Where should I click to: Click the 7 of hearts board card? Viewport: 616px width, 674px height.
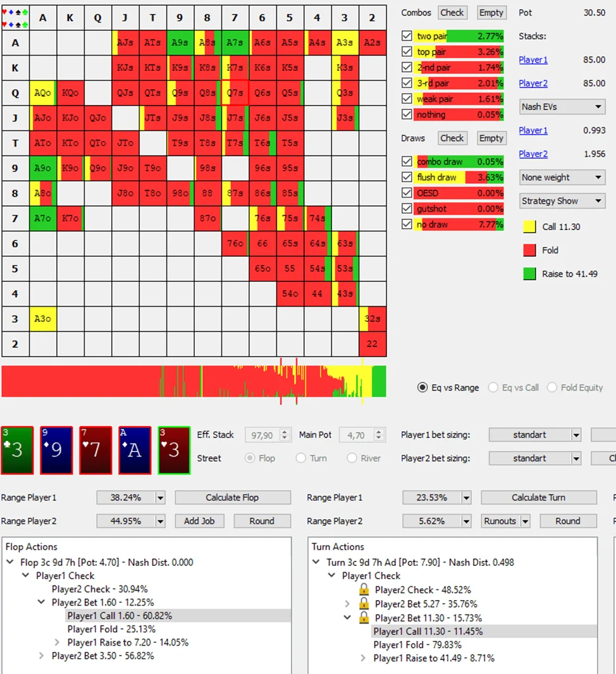[95, 450]
